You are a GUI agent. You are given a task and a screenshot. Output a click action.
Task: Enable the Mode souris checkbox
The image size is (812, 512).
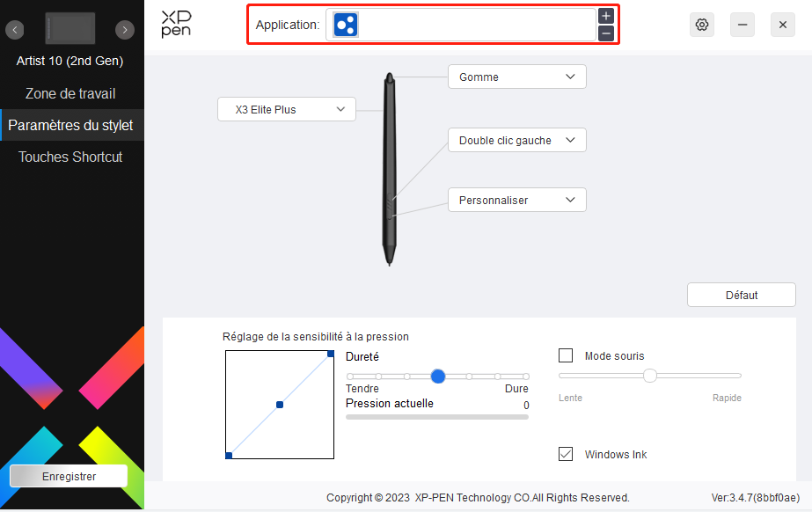(x=566, y=355)
